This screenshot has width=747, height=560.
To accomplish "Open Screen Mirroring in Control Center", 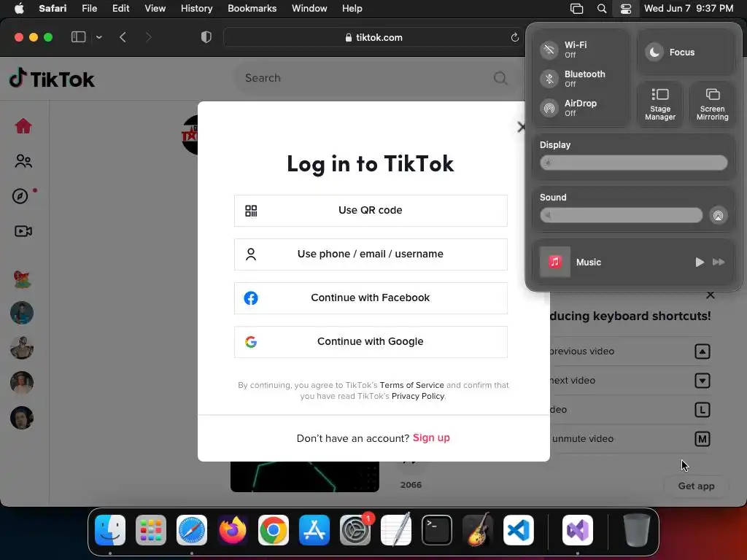I will click(x=712, y=104).
